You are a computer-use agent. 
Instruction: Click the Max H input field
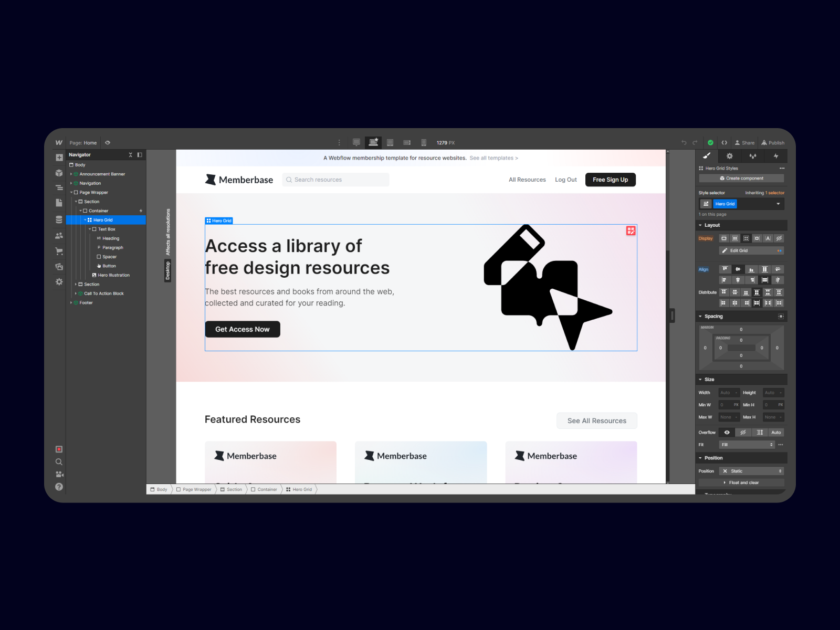click(x=774, y=417)
